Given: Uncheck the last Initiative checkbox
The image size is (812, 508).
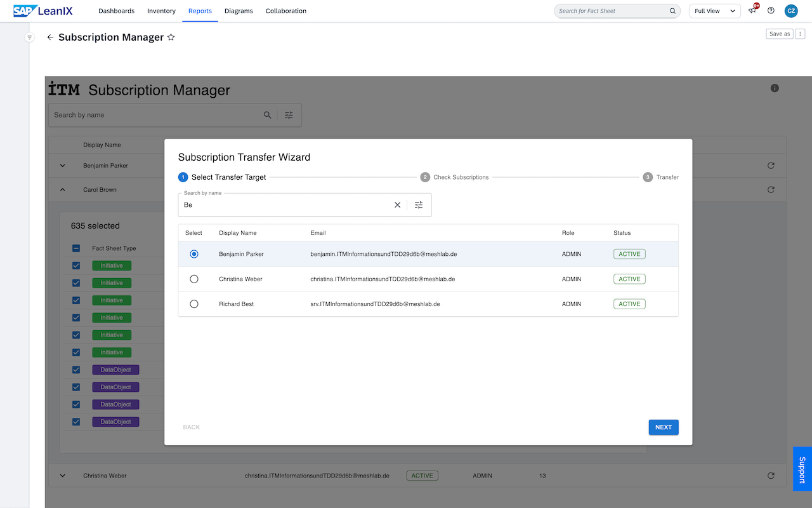Looking at the screenshot, I should click(x=76, y=352).
